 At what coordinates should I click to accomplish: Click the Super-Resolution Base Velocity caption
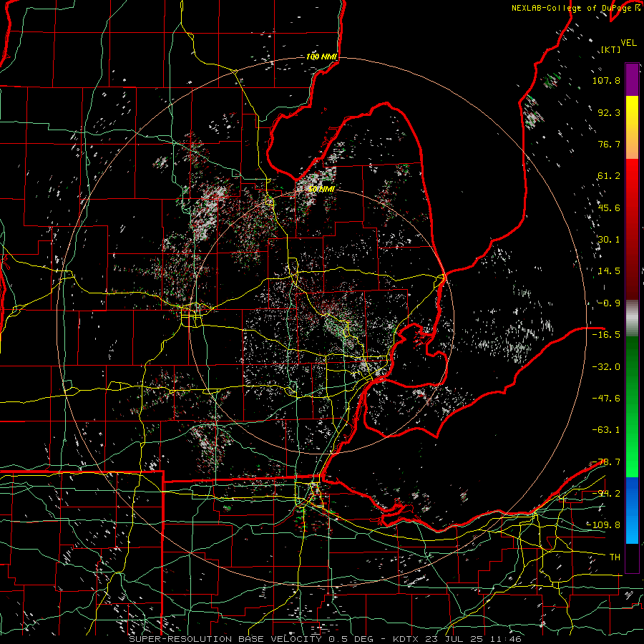click(x=326, y=639)
